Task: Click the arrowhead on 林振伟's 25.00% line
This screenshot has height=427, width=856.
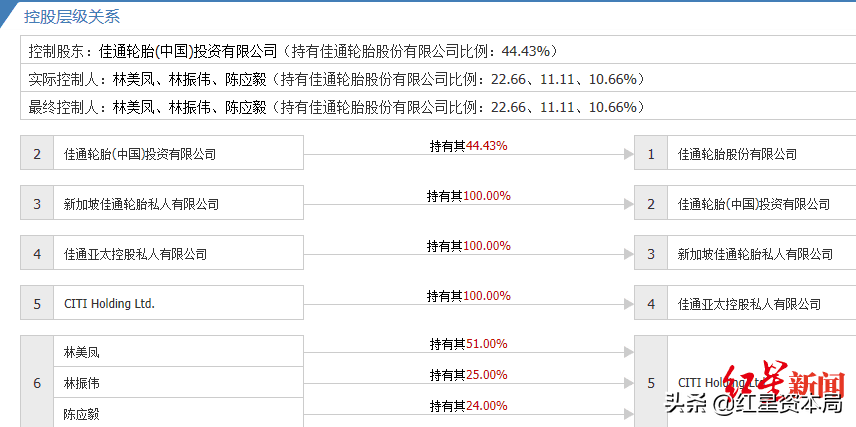Action: click(x=628, y=383)
